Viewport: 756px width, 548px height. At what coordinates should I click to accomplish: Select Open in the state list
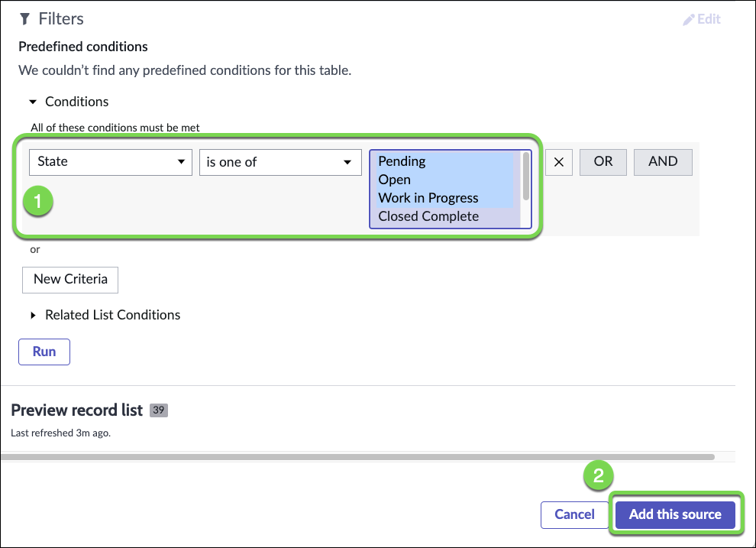395,180
